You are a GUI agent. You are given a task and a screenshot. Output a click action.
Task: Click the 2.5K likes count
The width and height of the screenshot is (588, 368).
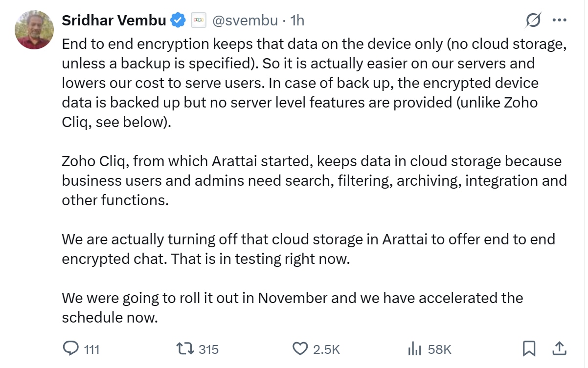pos(326,349)
